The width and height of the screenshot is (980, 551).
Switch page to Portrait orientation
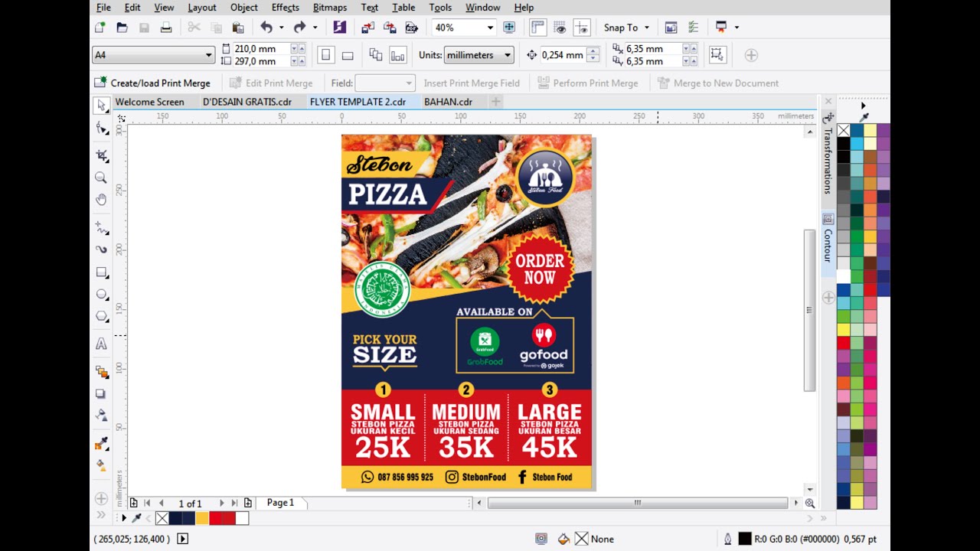point(326,55)
